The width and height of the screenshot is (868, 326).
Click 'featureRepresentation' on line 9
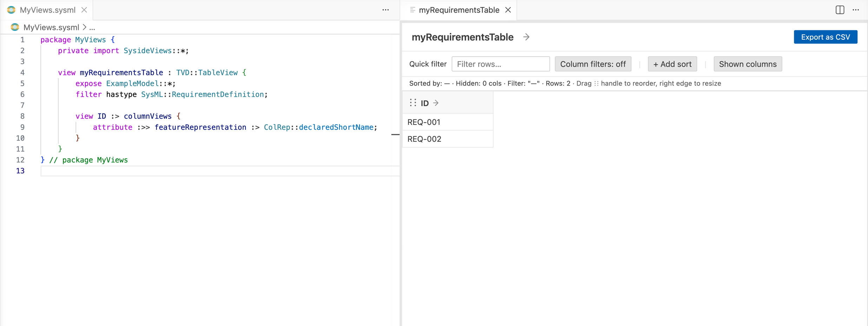tap(200, 127)
